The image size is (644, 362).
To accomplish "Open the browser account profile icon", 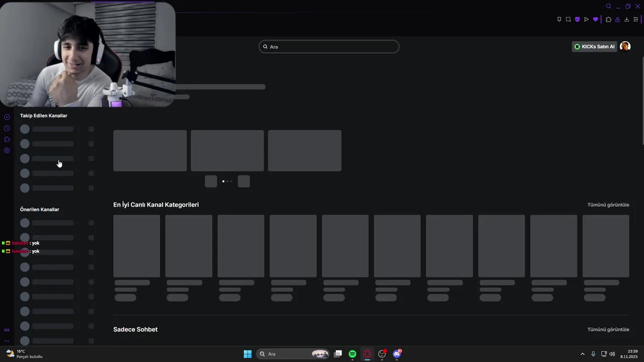I will pyautogui.click(x=617, y=19).
